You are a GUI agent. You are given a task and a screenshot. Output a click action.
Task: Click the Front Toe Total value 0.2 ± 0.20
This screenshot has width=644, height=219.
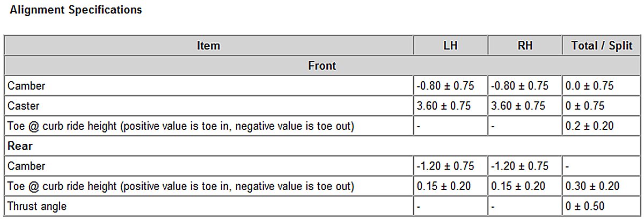pos(590,126)
